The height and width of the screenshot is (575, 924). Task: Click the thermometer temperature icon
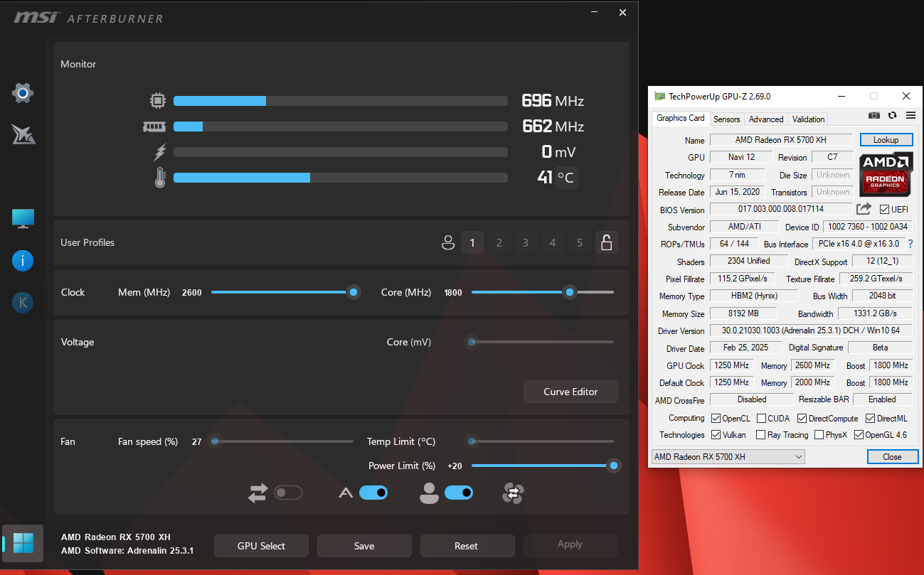(160, 178)
